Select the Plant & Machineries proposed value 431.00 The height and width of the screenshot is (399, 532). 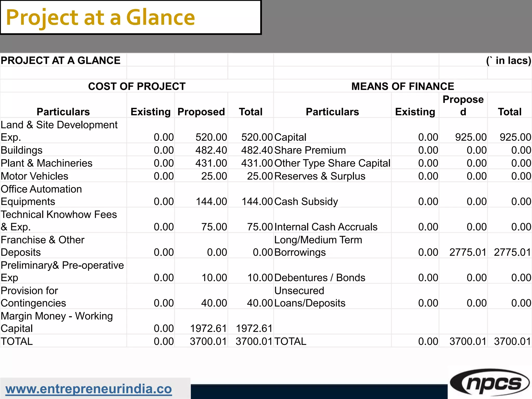(211, 163)
